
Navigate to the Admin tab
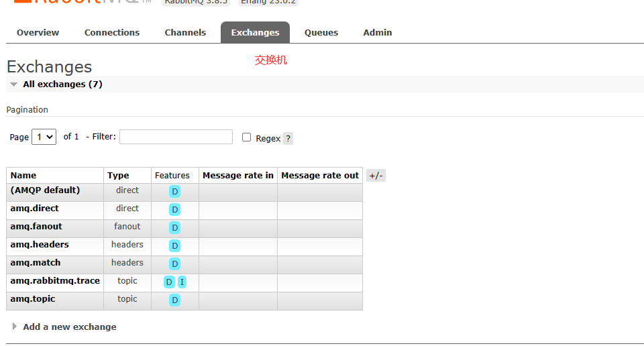378,32
